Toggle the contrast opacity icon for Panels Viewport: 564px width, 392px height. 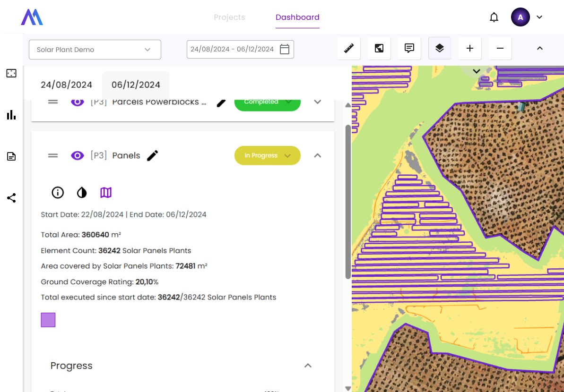tap(82, 192)
